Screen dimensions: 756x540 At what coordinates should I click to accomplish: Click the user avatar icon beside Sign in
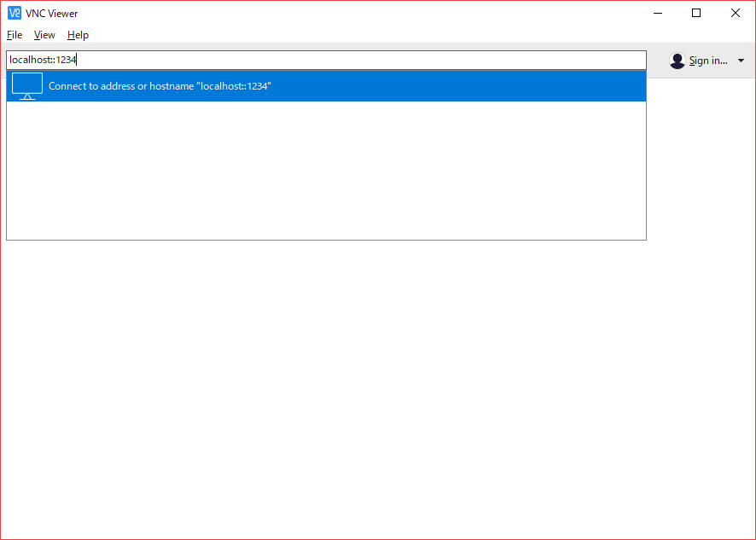(677, 61)
